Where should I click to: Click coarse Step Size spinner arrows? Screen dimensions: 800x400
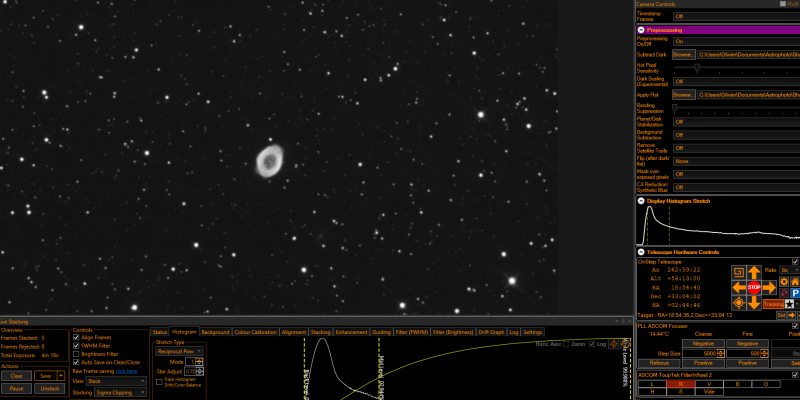720,353
